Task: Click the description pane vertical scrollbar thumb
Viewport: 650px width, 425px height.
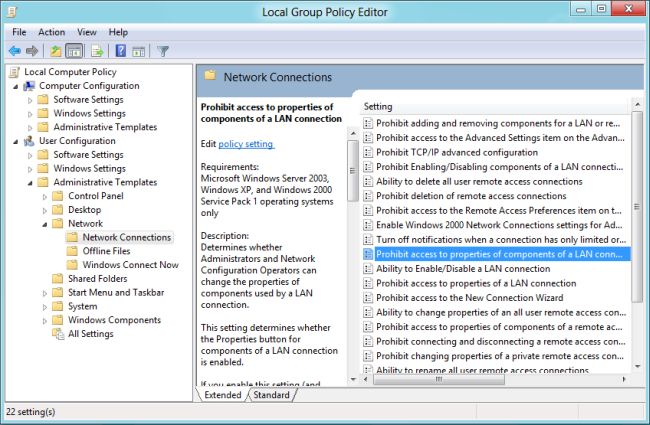Action: 353,170
